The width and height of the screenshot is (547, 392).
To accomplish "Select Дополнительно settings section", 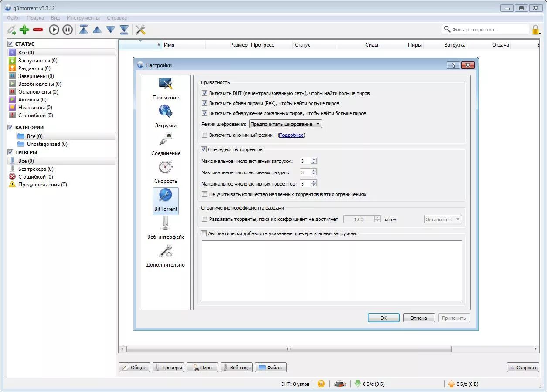I will point(166,256).
